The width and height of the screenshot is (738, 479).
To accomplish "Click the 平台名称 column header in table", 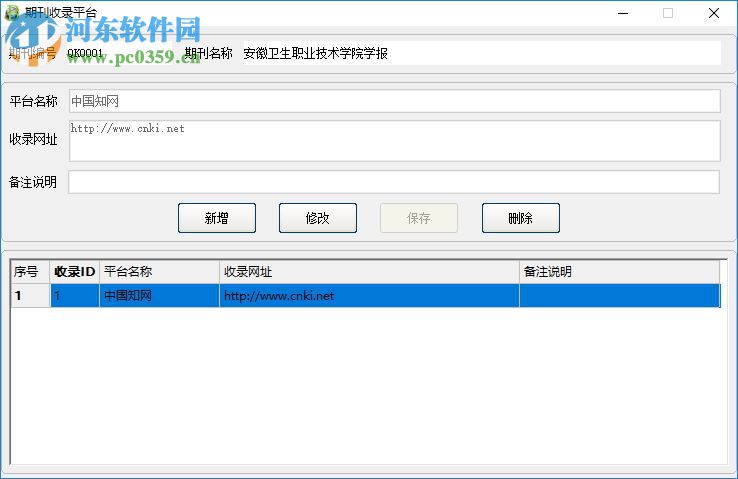I will [x=159, y=271].
